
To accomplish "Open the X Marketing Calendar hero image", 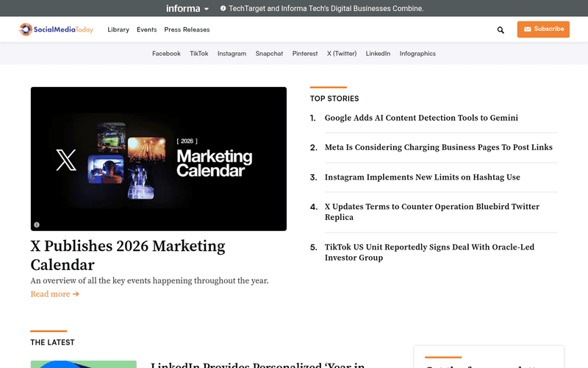I will [159, 159].
